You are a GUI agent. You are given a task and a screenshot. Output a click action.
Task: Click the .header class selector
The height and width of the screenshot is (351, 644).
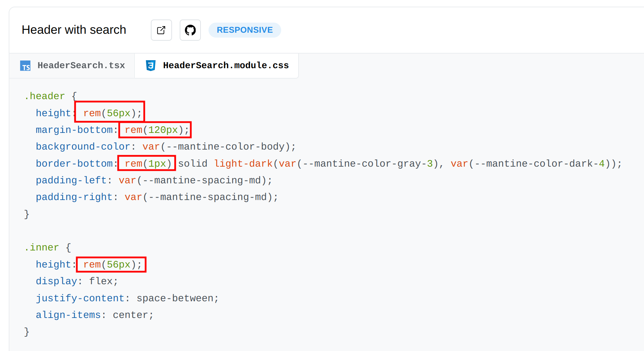pos(44,96)
